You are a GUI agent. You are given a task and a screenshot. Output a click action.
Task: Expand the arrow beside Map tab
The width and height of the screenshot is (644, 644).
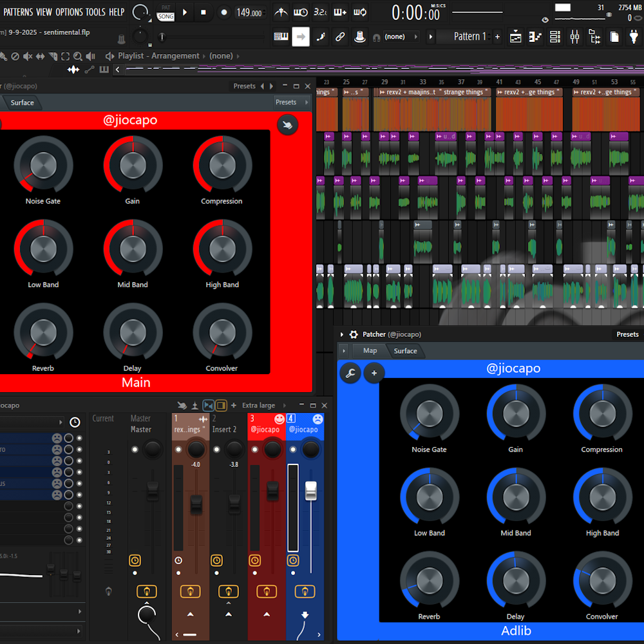tap(344, 351)
